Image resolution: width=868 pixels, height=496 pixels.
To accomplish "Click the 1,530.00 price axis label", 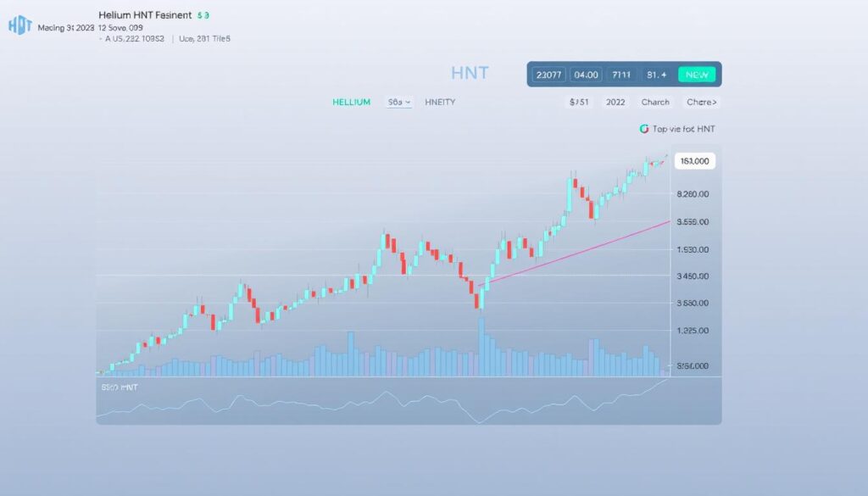I will coord(693,249).
